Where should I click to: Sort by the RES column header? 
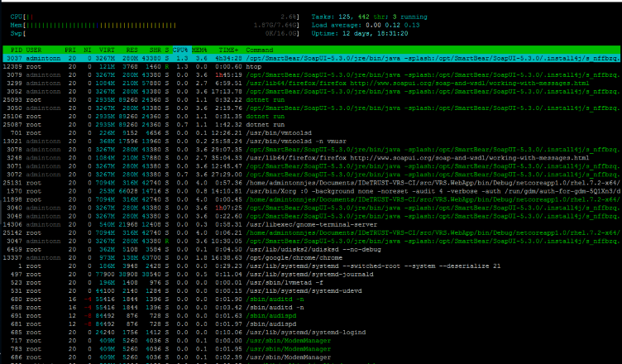(x=132, y=50)
